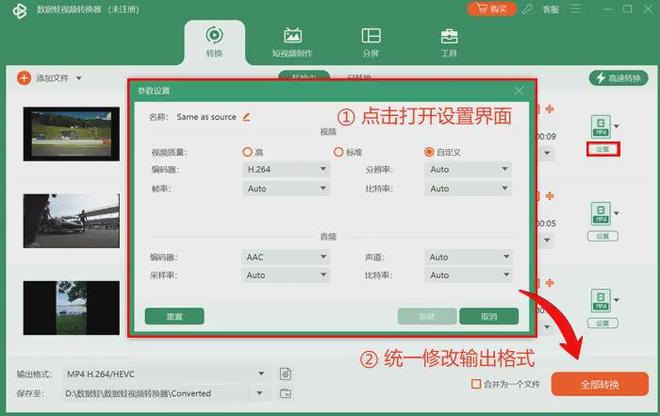
Task: Click the app logo in the title bar
Action: pyautogui.click(x=19, y=11)
